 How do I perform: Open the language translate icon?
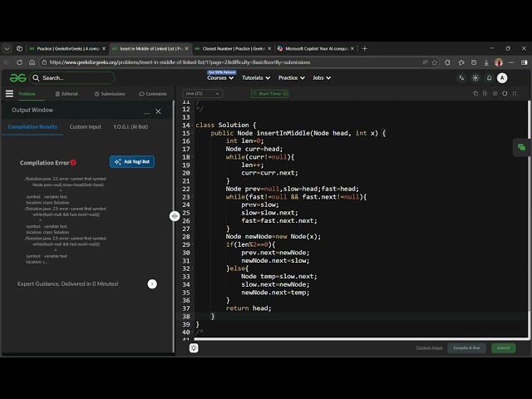point(461,78)
